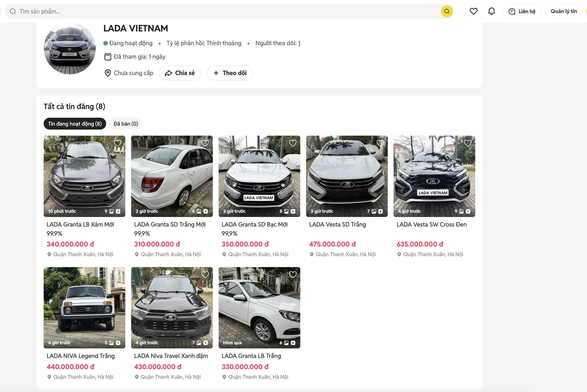Open the LADA Granta LB Xám car photo
This screenshot has width=587, height=392.
click(84, 176)
